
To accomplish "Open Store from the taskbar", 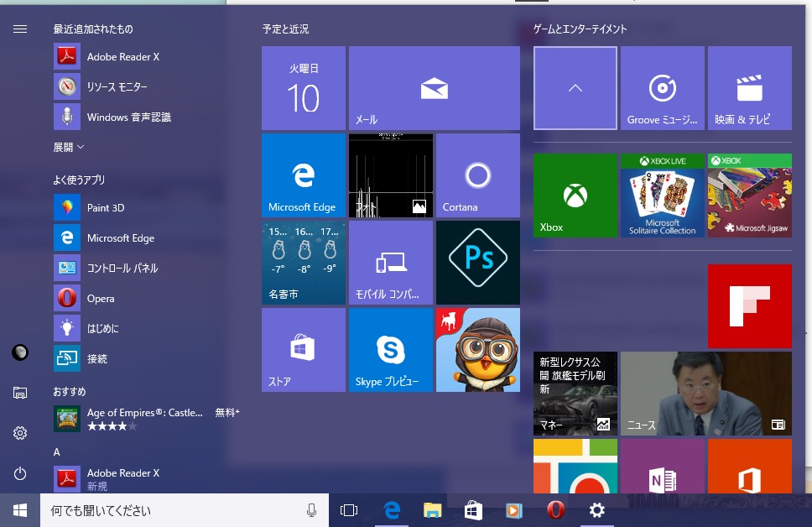I will coord(473,510).
